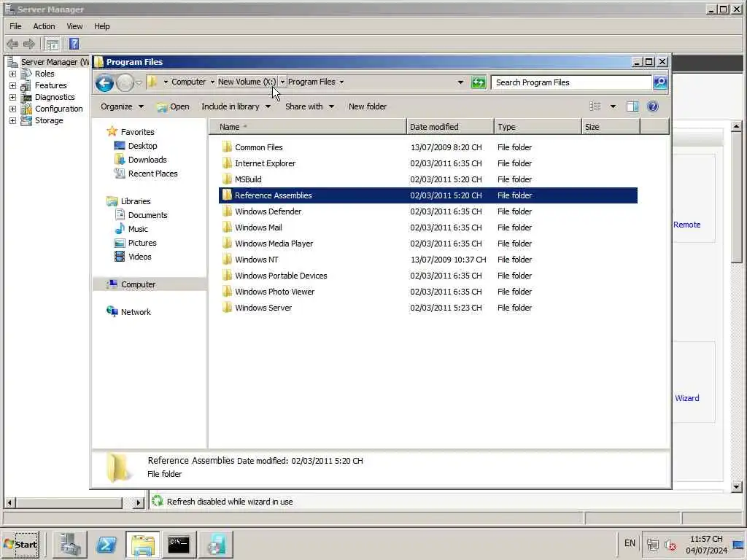Click the network tray icon

tap(653, 544)
